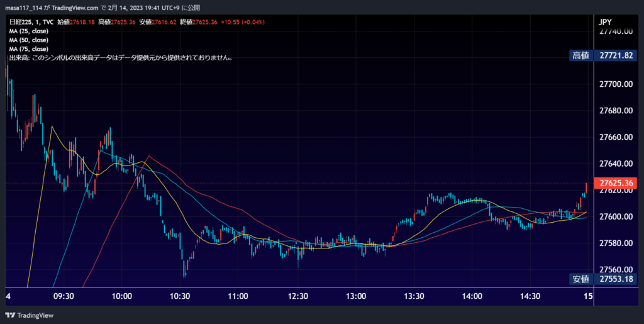Click the +10.55 (+0.04%) change value

pos(242,22)
